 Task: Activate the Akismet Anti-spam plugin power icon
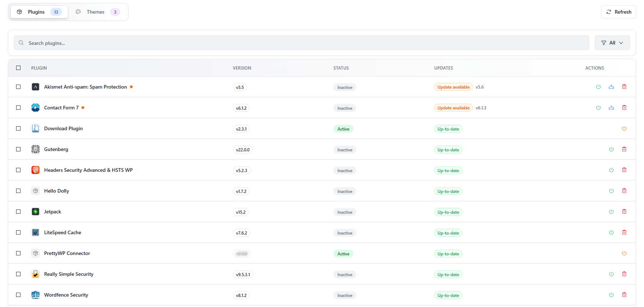pos(598,87)
